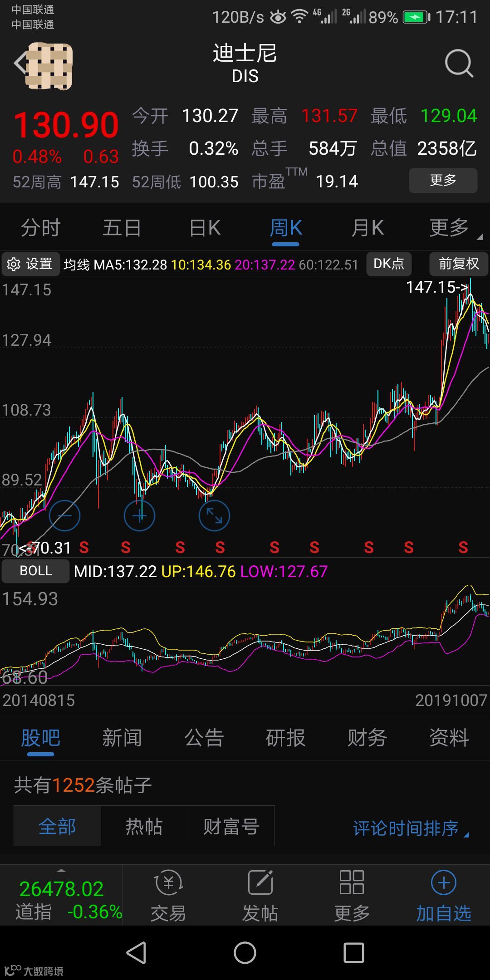
Task: Switch to 五日 five-day tab
Action: (x=122, y=228)
